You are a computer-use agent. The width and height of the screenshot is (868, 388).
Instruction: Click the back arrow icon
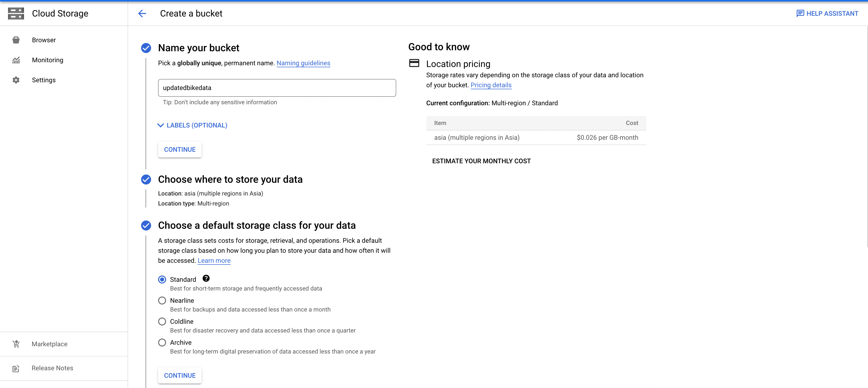(142, 13)
